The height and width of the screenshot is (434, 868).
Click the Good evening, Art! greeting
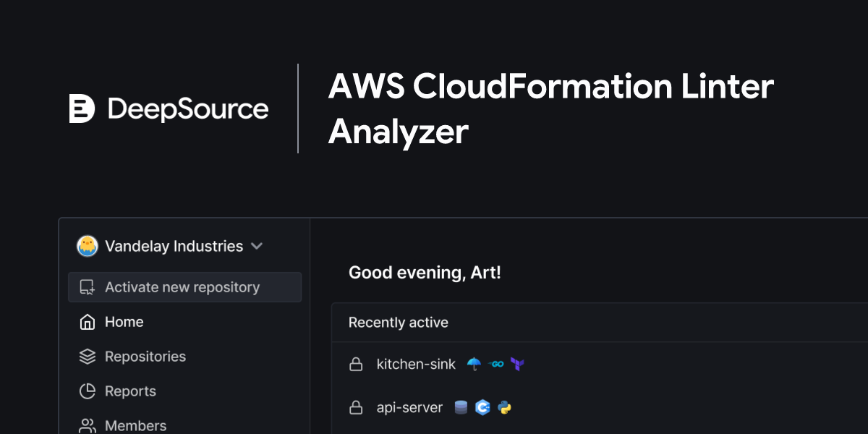(x=425, y=273)
